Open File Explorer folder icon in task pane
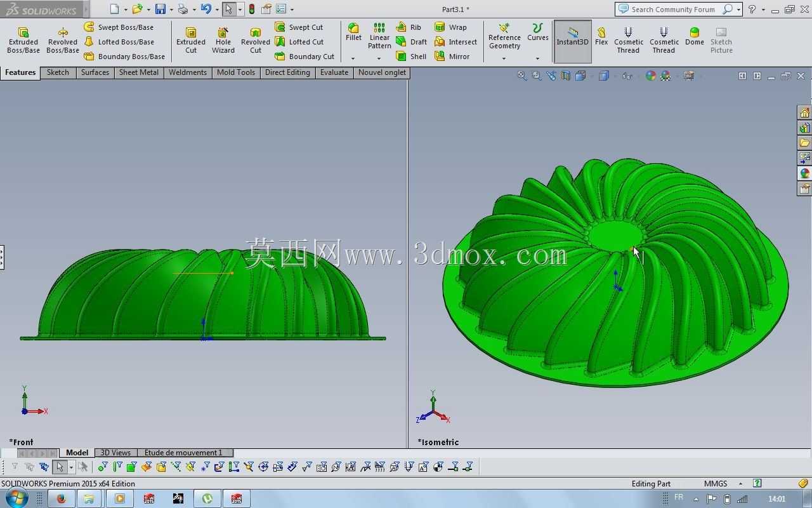Viewport: 812px width, 508px height. coord(804,143)
